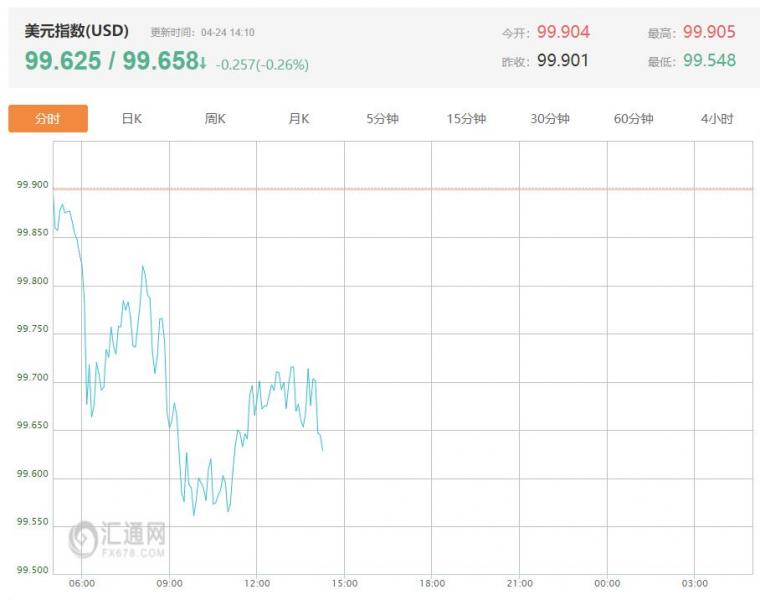Click the 最高 value 99.905
Viewport: 760px width, 600px height.
pos(709,32)
